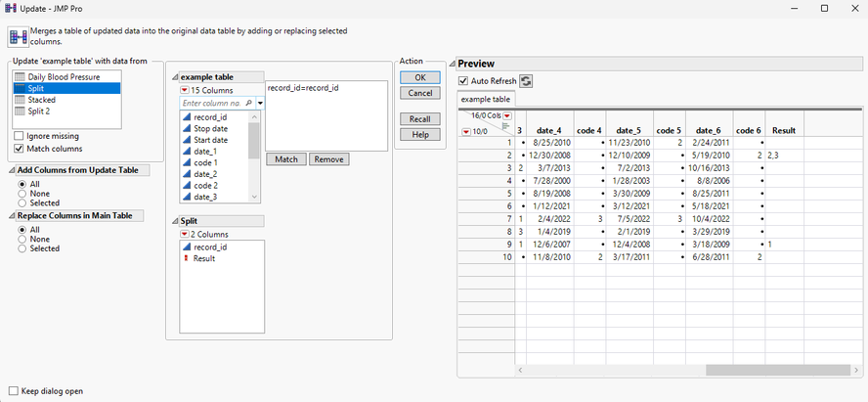
Task: Select date_1 in the example table columns
Action: click(x=205, y=152)
